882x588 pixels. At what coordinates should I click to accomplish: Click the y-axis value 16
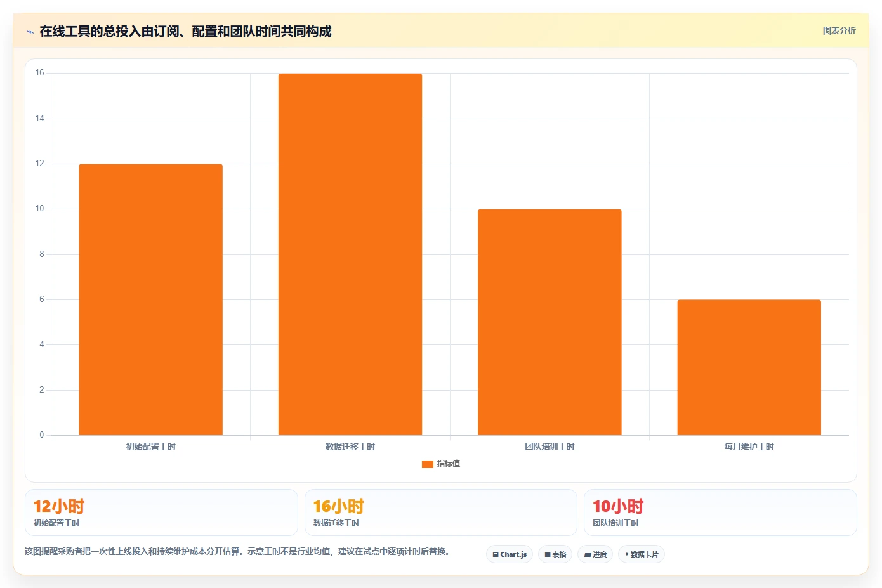tap(40, 73)
